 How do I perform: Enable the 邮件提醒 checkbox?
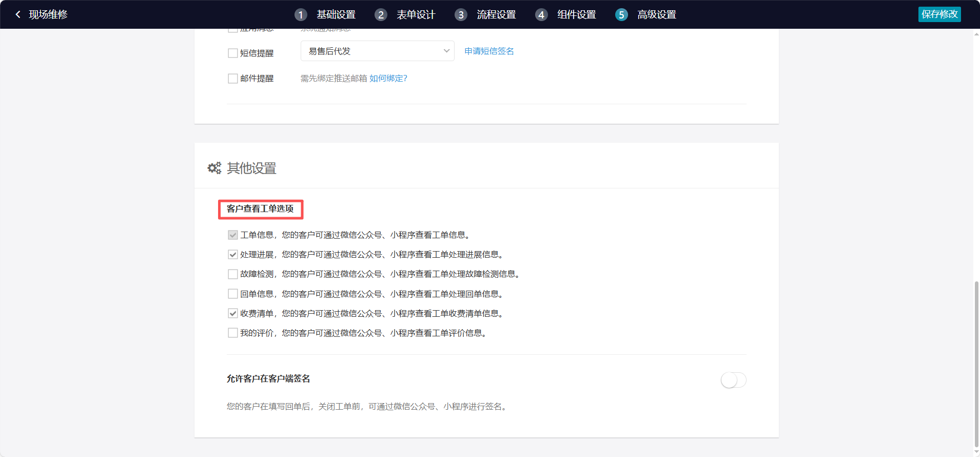click(x=233, y=79)
